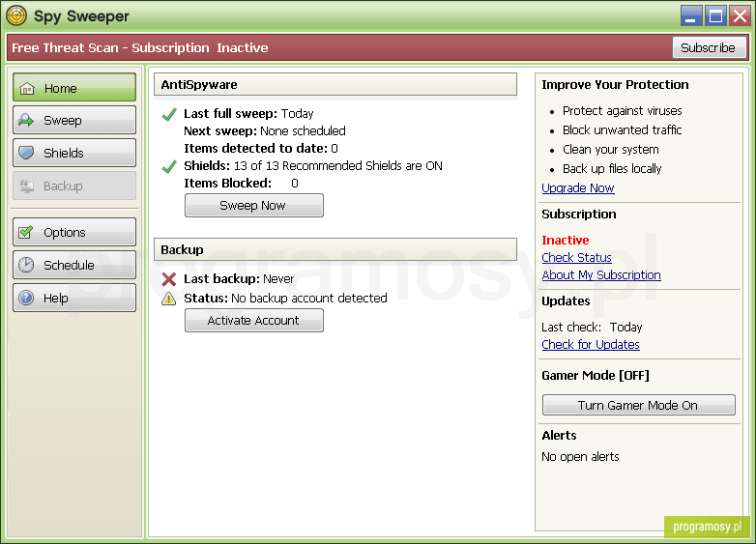The image size is (756, 544).
Task: Click 'Free Threat Scan - Subscription Inactive' banner text
Action: pos(140,47)
